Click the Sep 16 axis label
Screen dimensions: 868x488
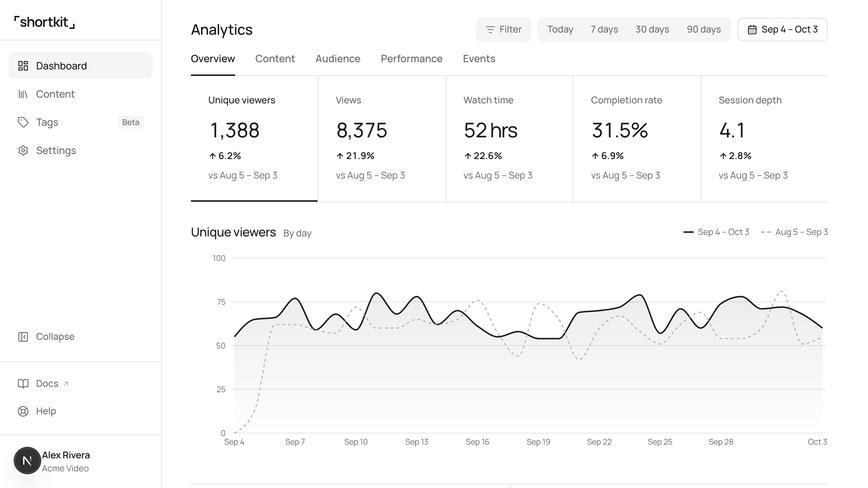coord(477,442)
